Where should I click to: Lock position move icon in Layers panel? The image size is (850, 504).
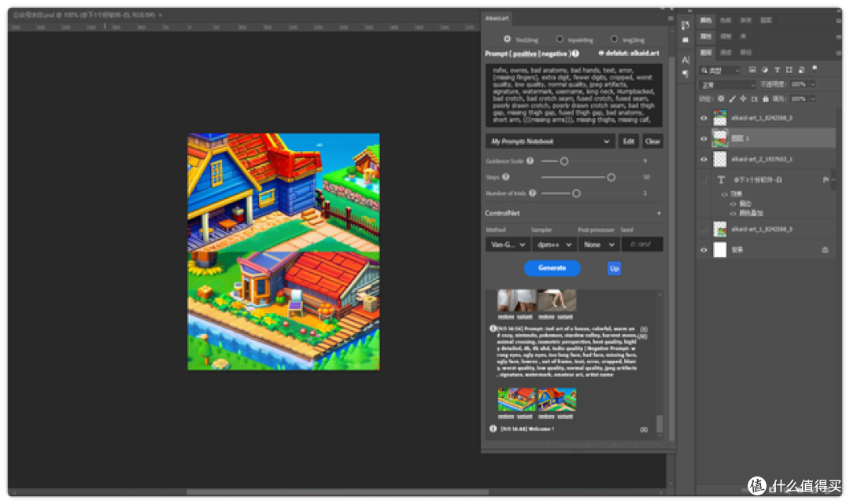pos(743,99)
